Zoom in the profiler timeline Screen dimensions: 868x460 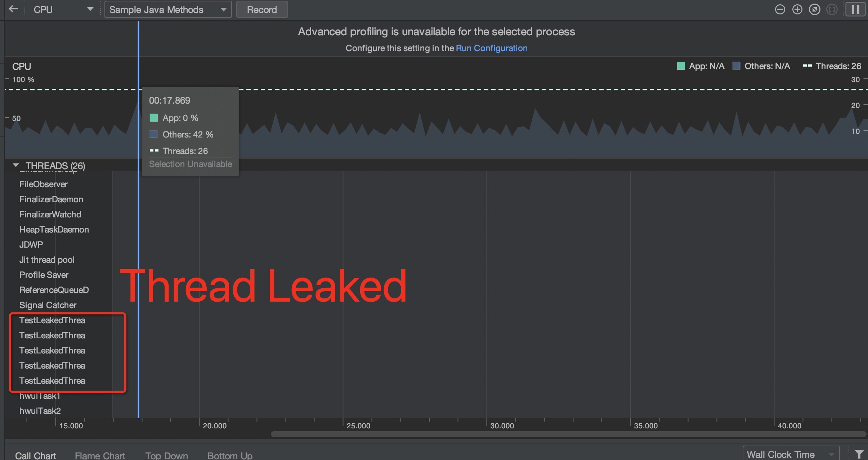click(x=797, y=10)
